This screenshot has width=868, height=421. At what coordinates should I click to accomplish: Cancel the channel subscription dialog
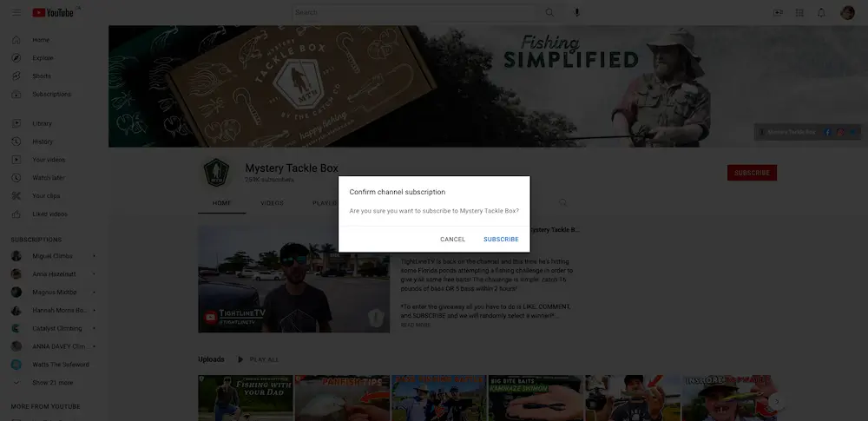pos(452,239)
